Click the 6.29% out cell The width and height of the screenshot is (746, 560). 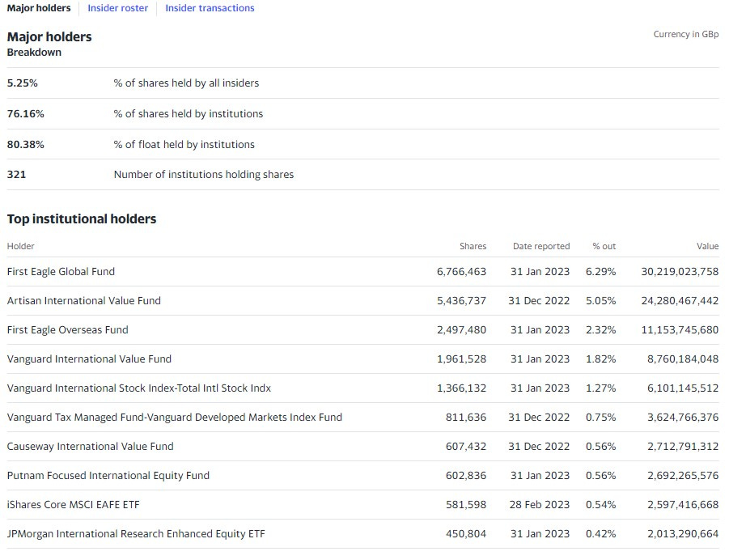click(601, 272)
